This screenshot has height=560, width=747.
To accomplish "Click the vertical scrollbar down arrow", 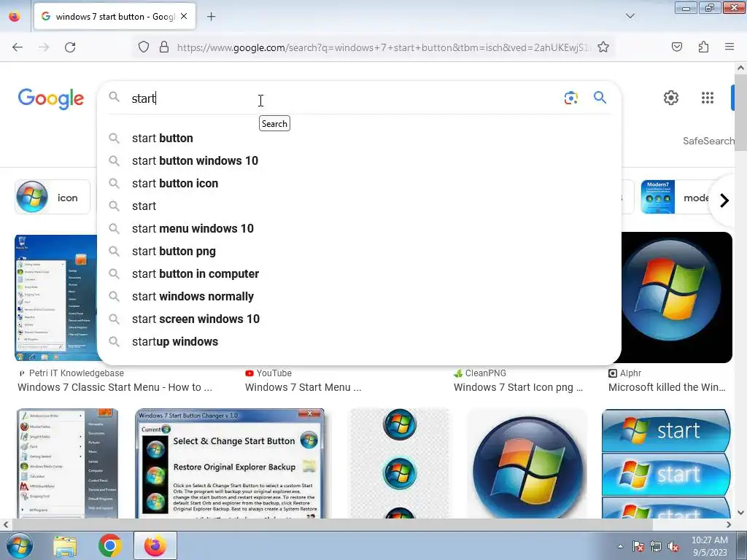I will [x=740, y=513].
